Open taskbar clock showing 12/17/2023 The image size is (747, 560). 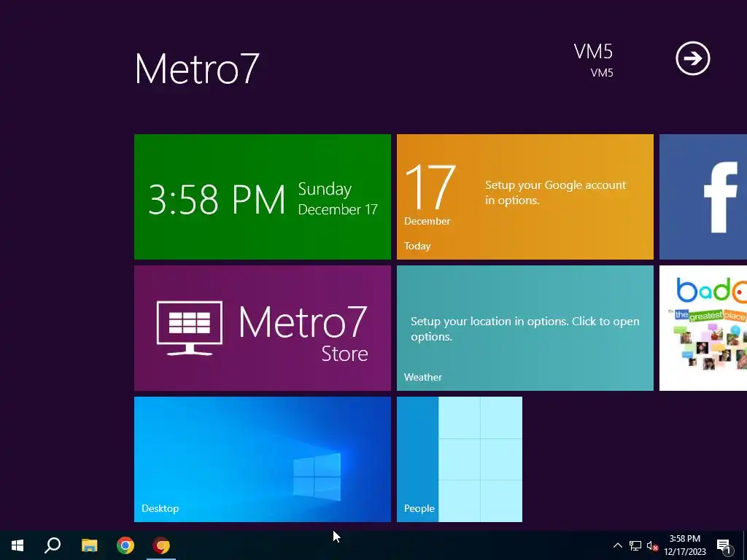coord(684,545)
